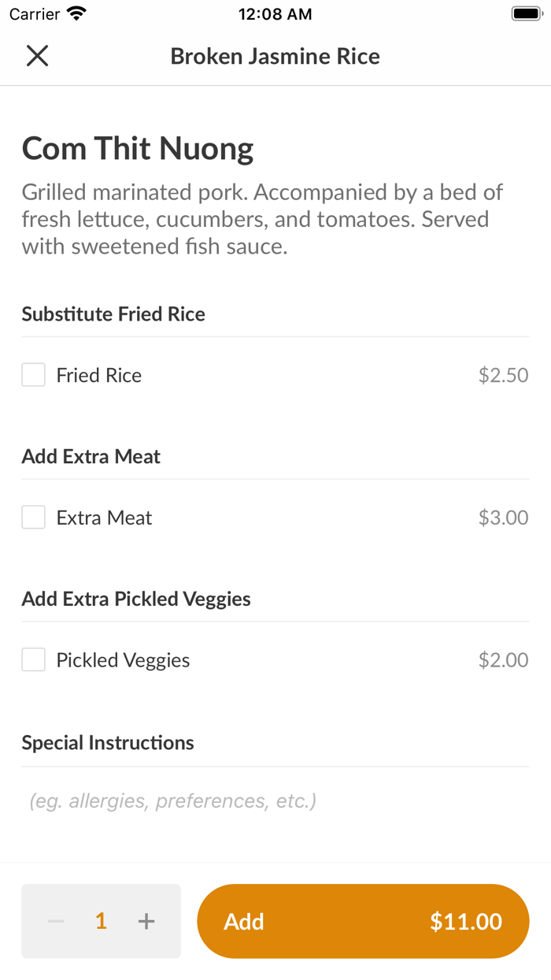Check the Fried Rice substitution option
Screen dimensions: 551x980
tap(32, 375)
